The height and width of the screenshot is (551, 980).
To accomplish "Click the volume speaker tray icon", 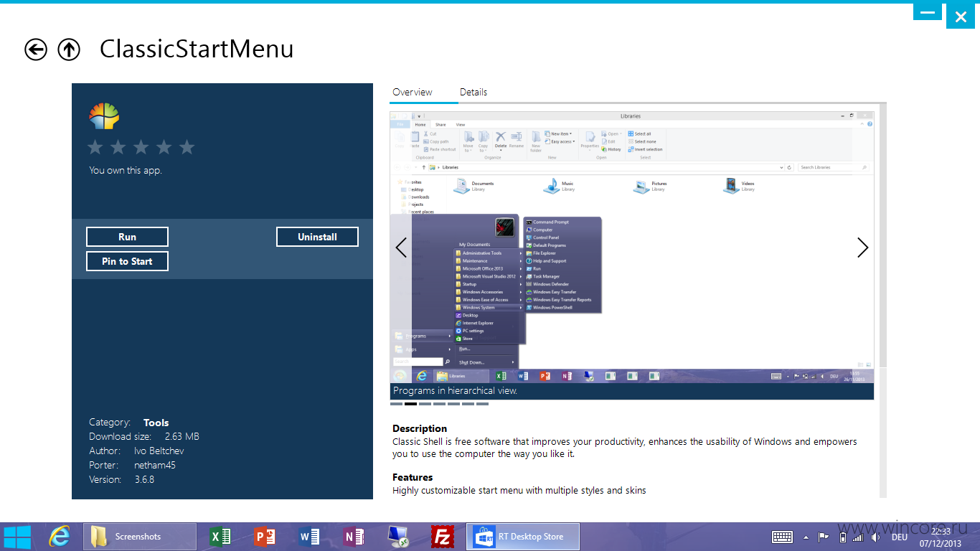I will tap(875, 537).
